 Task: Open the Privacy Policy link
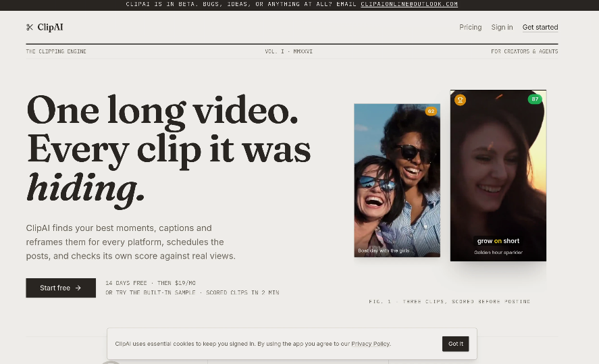(370, 344)
